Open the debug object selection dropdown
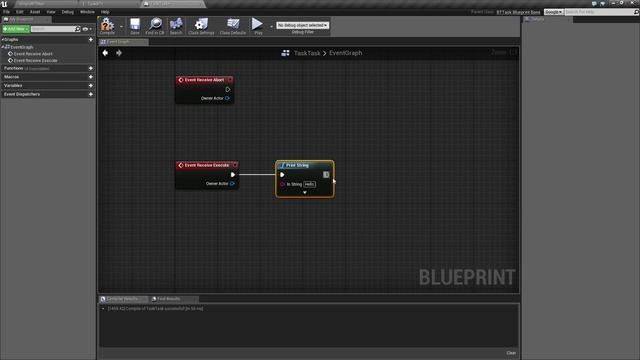Image resolution: width=640 pixels, height=360 pixels. (x=302, y=25)
